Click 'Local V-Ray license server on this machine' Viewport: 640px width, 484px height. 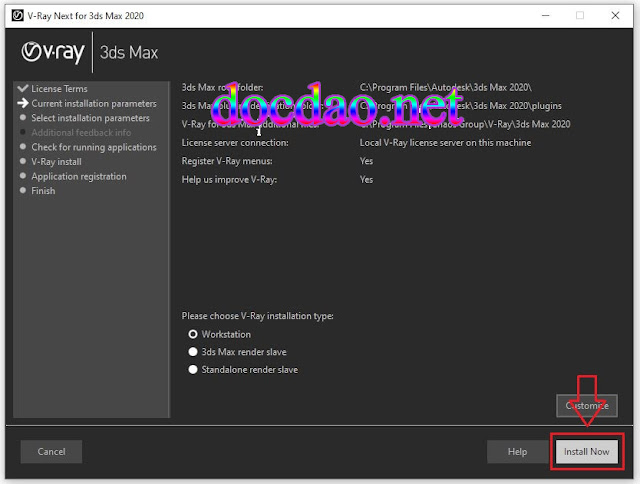click(x=445, y=142)
